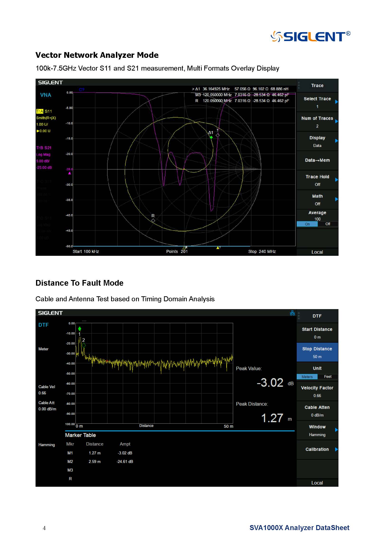392x554 pixels.
Task: Expand the Select Trace submenu
Action: [317, 102]
